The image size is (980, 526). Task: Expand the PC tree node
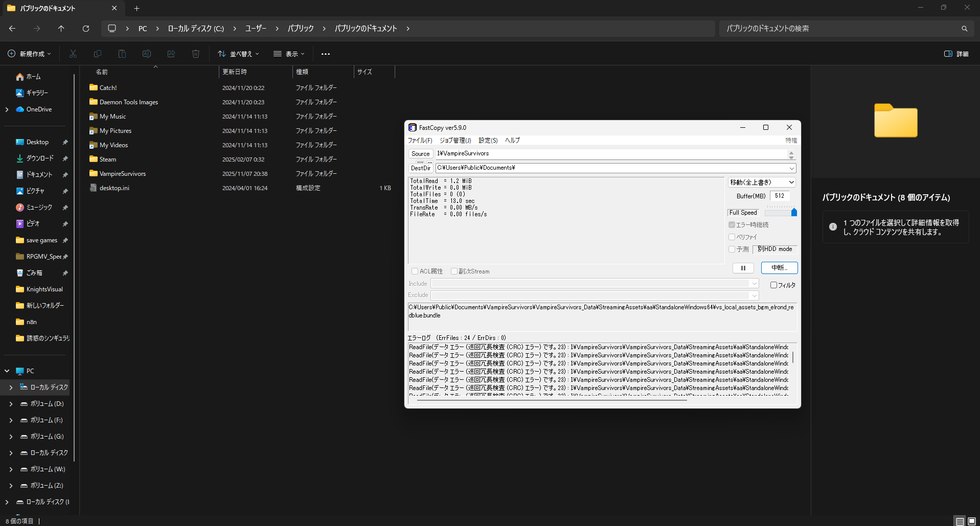point(7,371)
